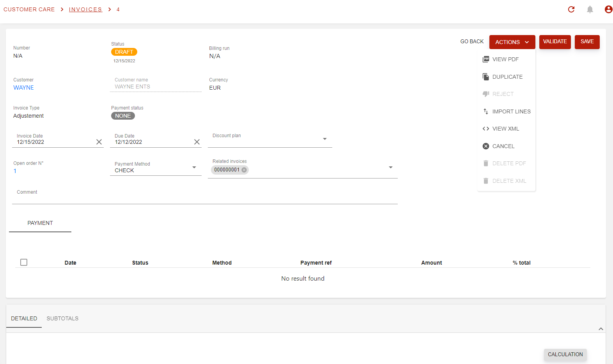Select View XML from the menu
Screen dimensions: 613x364
(x=505, y=129)
